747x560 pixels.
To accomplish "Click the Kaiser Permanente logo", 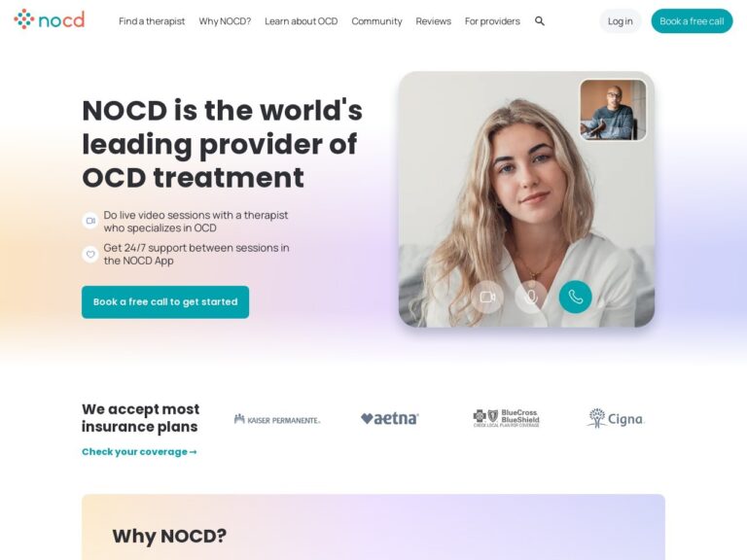I will coord(277,419).
